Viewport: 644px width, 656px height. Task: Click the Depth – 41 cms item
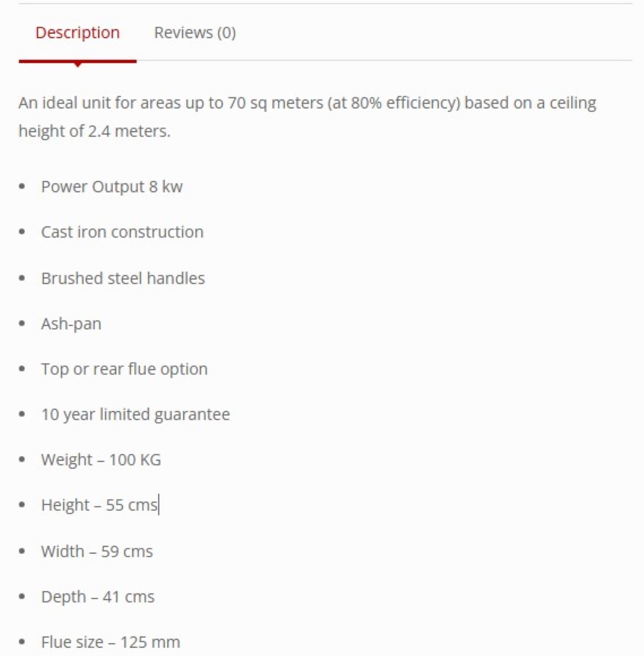coord(98,596)
